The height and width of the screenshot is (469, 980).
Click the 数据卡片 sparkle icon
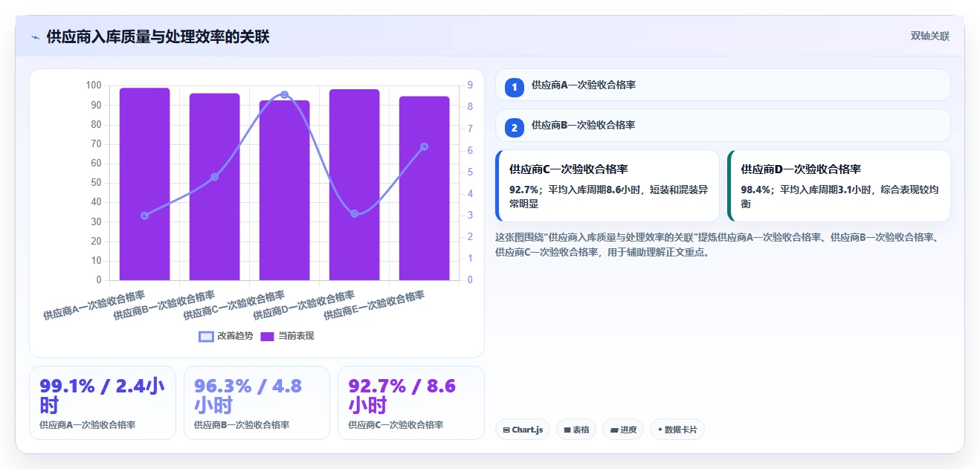pyautogui.click(x=660, y=430)
